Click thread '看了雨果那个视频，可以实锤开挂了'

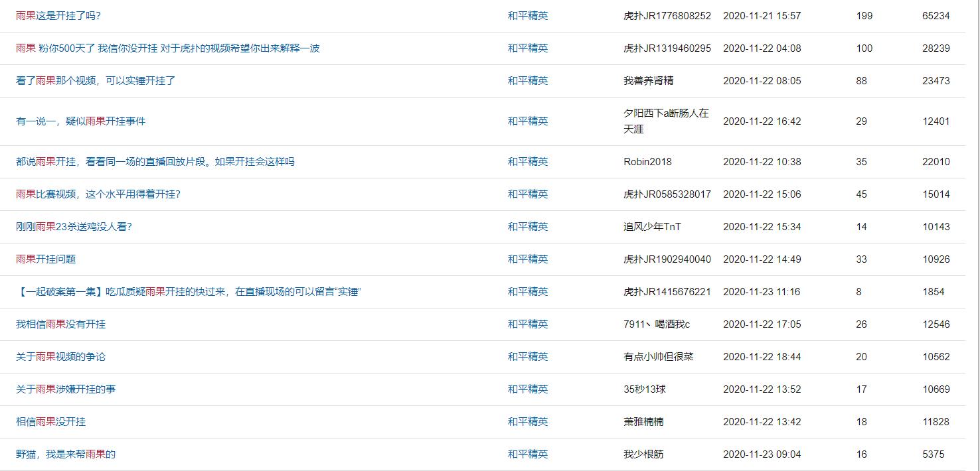click(x=96, y=81)
